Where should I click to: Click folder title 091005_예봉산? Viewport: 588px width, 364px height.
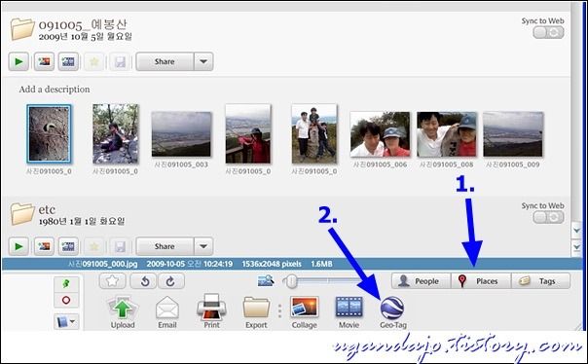[83, 24]
